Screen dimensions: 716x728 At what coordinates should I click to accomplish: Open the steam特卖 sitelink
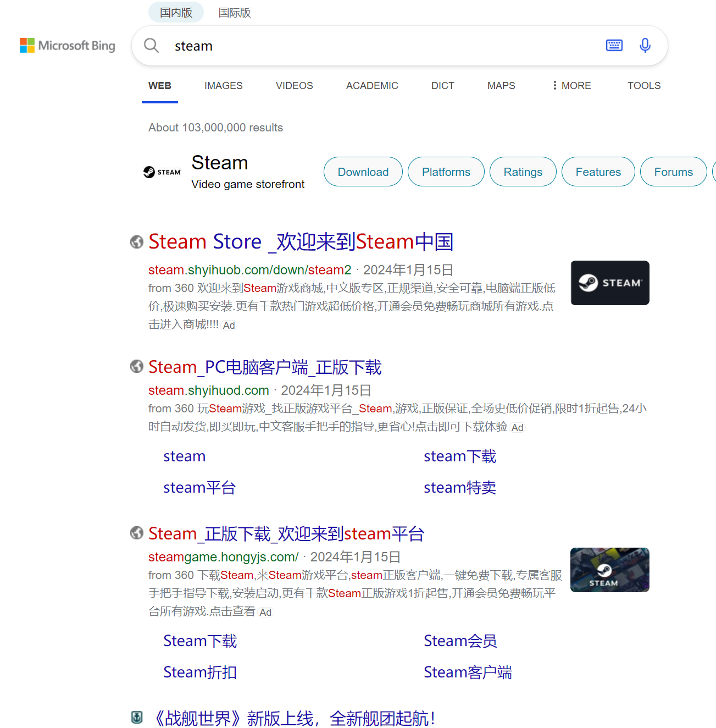(460, 488)
